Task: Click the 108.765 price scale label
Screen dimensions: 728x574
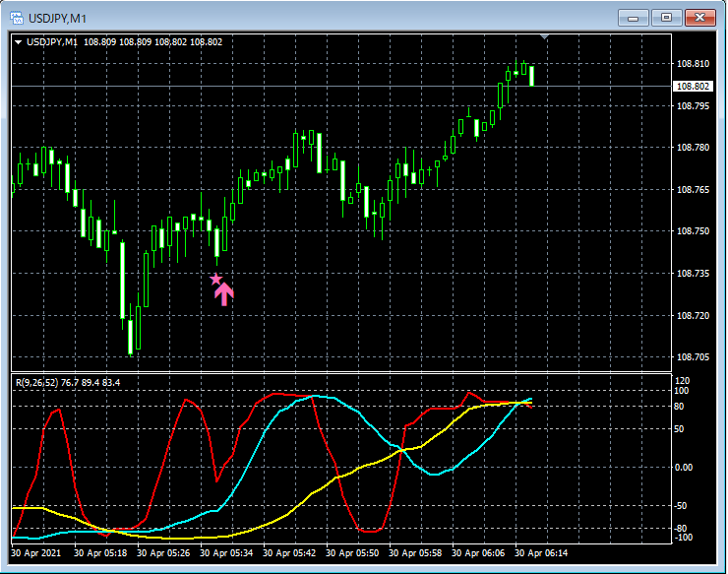Action: point(693,190)
